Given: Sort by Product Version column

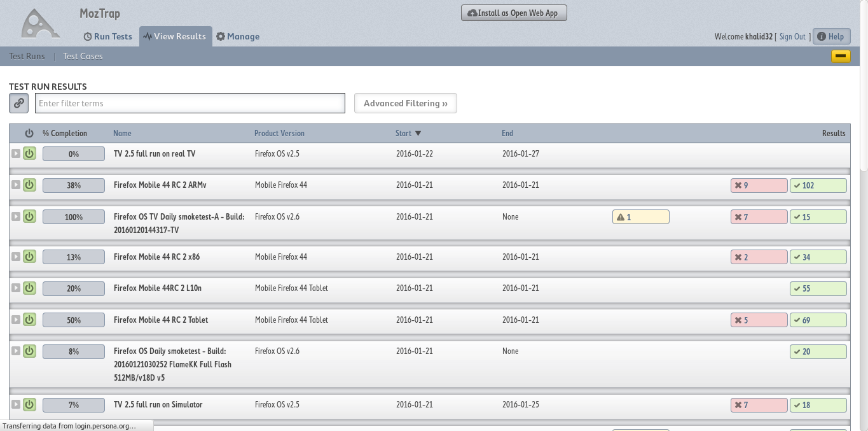Looking at the screenshot, I should point(279,133).
